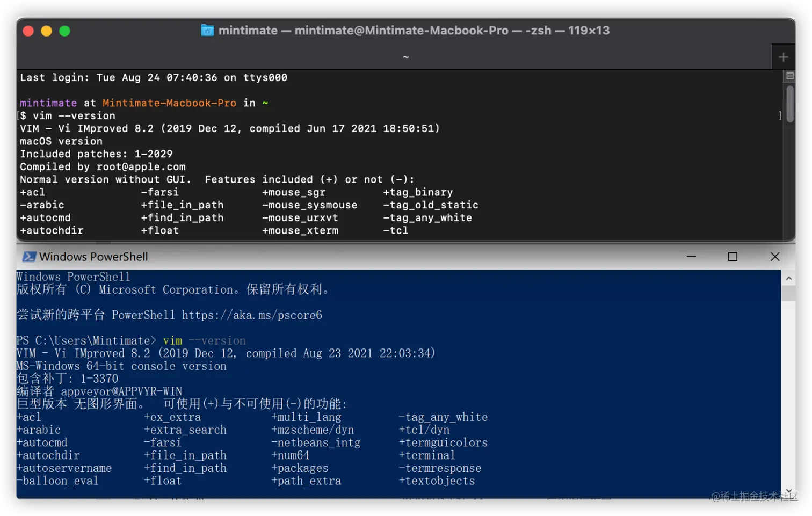The image size is (812, 516).
Task: Click the home folder icon in Terminal title
Action: 207,30
